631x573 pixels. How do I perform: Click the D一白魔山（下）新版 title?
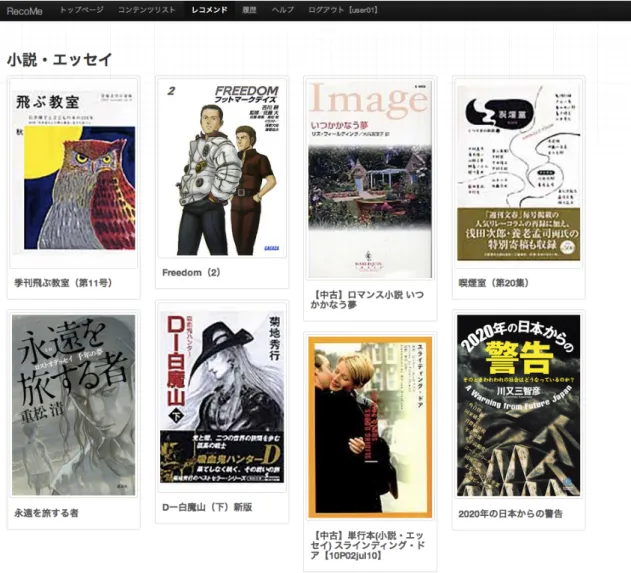point(207,507)
